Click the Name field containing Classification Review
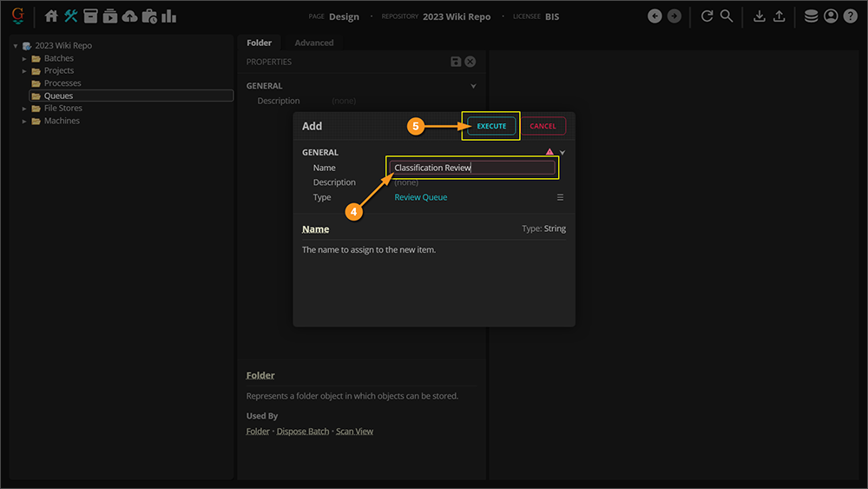This screenshot has height=489, width=868. coord(473,168)
